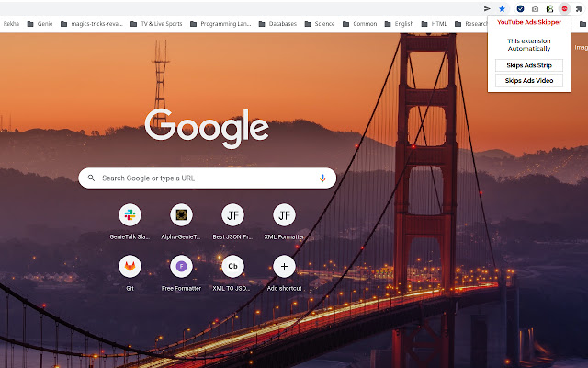Open the Git shortcut with GitLab icon
Viewport: 588px width, 368px height.
coord(130,273)
